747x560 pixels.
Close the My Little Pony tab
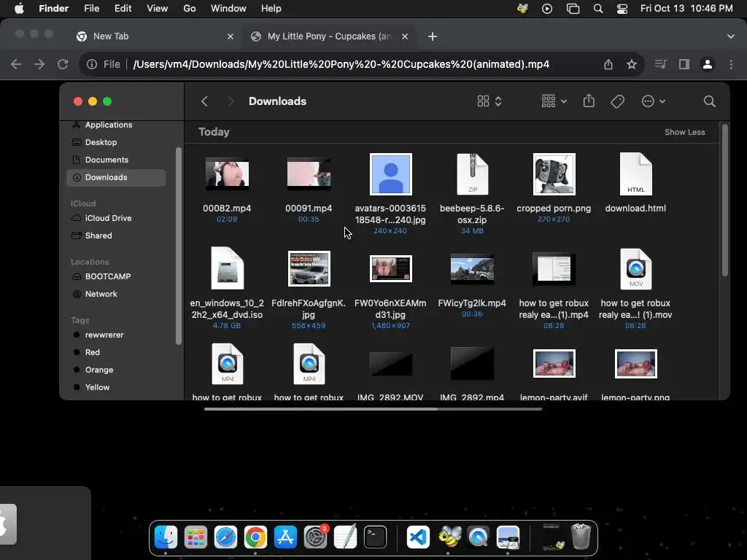click(x=404, y=36)
